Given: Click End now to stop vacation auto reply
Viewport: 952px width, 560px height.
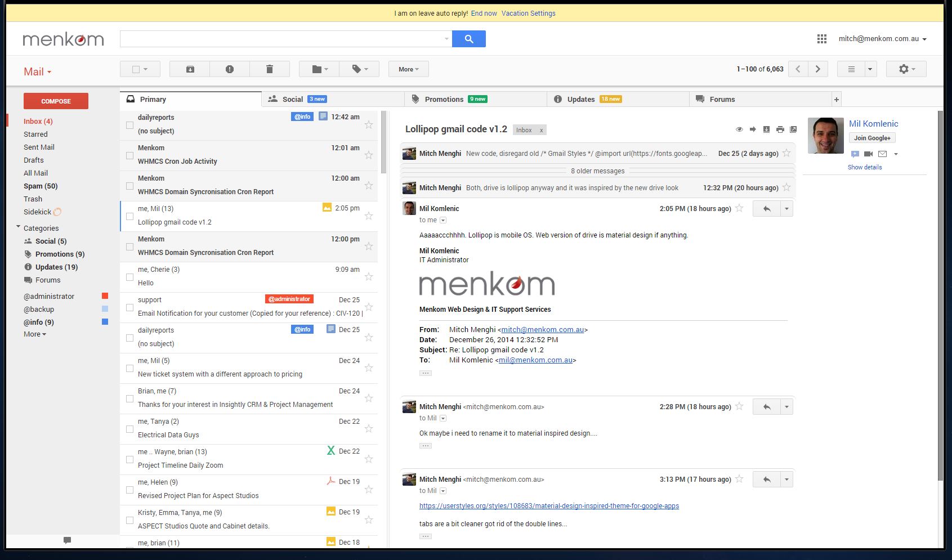Looking at the screenshot, I should tap(483, 13).
